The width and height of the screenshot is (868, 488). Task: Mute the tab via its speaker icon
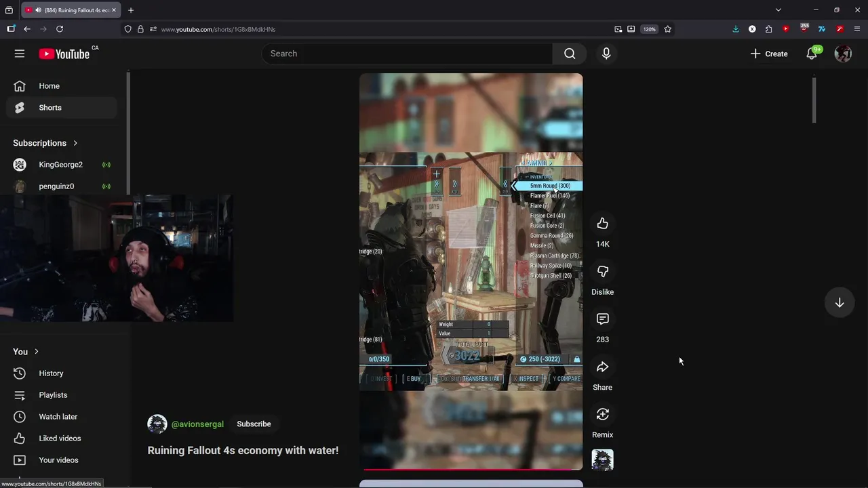[37, 10]
